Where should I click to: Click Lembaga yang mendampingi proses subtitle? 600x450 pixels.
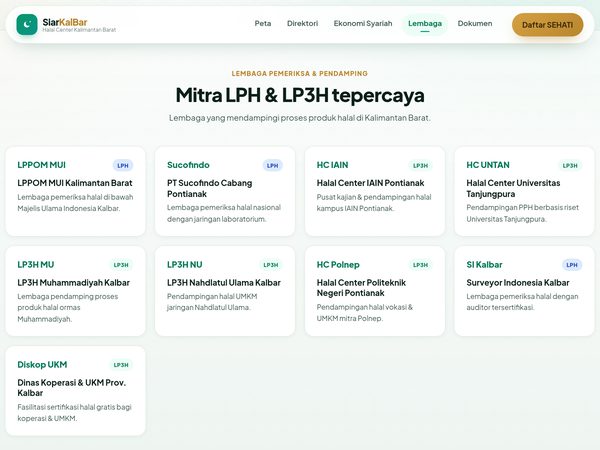pyautogui.click(x=300, y=117)
